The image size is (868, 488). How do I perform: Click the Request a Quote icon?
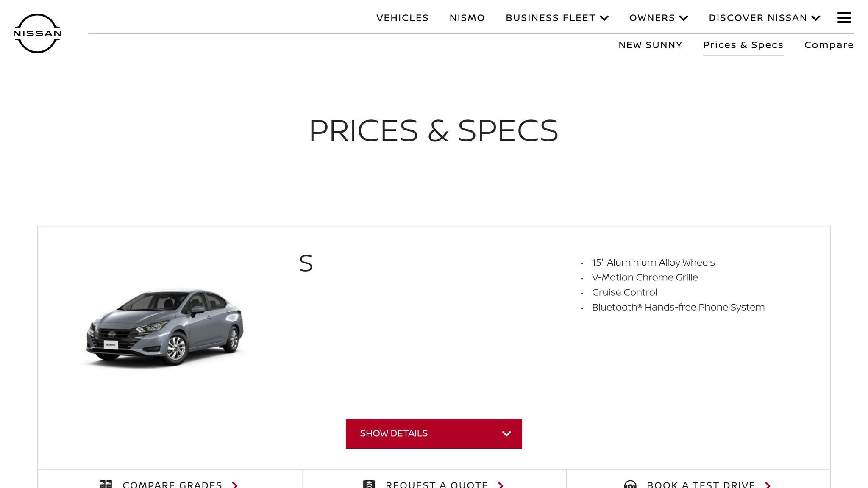tap(369, 484)
